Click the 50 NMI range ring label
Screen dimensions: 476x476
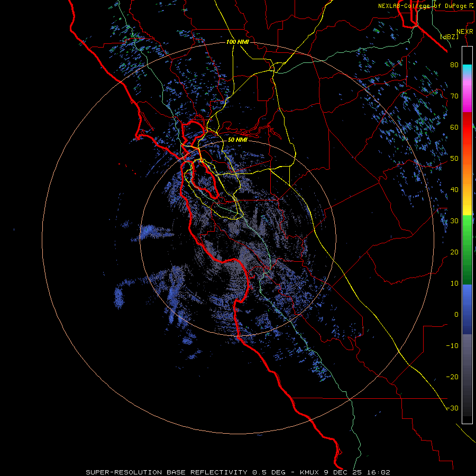coord(237,140)
